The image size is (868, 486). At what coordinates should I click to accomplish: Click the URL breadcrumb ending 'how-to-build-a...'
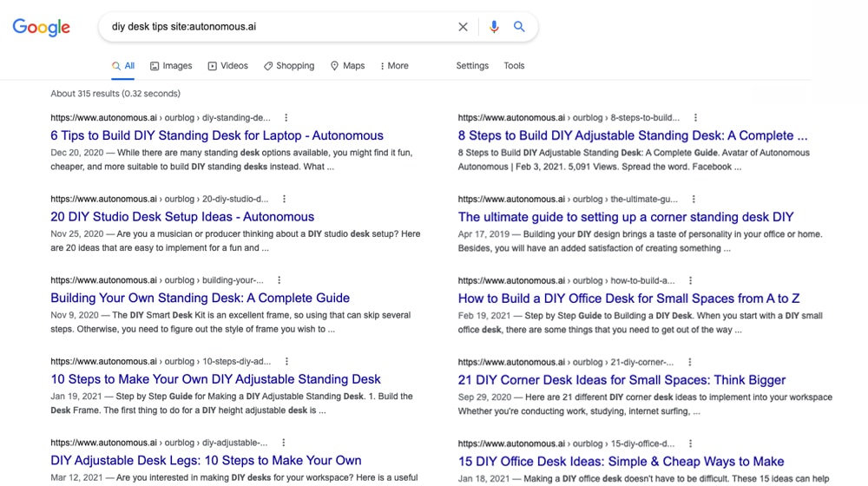(566, 280)
